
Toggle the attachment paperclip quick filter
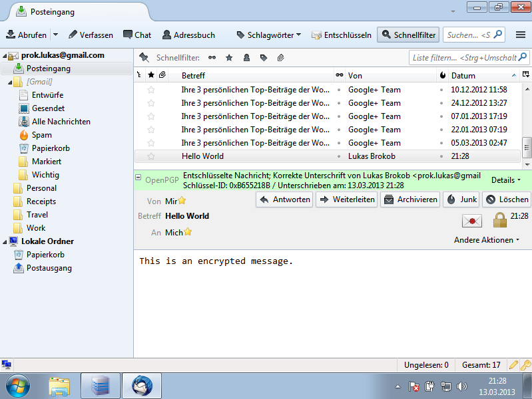point(280,58)
